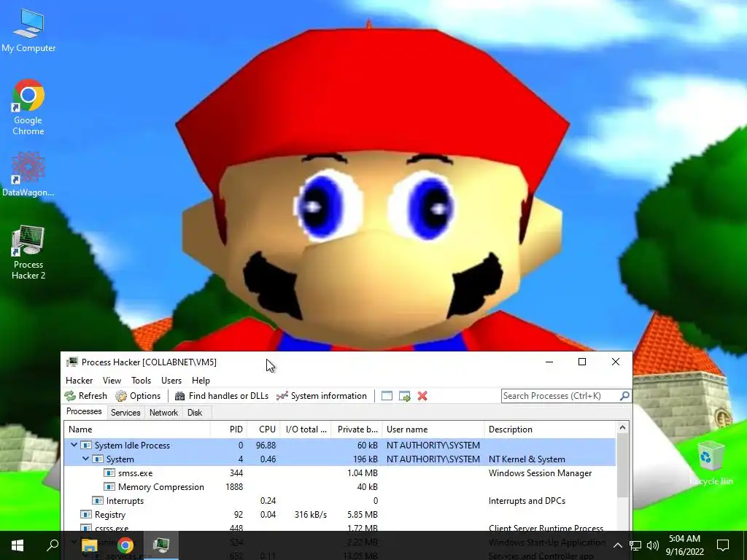Click NT Kernel & System description

pyautogui.click(x=527, y=459)
